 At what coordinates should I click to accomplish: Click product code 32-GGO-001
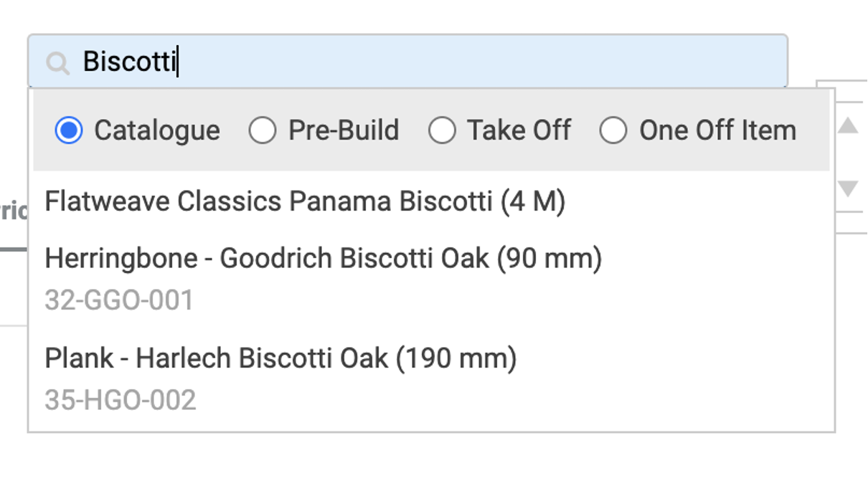[119, 300]
